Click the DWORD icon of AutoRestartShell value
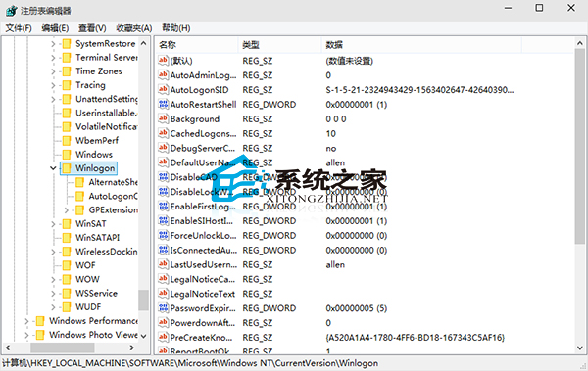 pyautogui.click(x=163, y=105)
